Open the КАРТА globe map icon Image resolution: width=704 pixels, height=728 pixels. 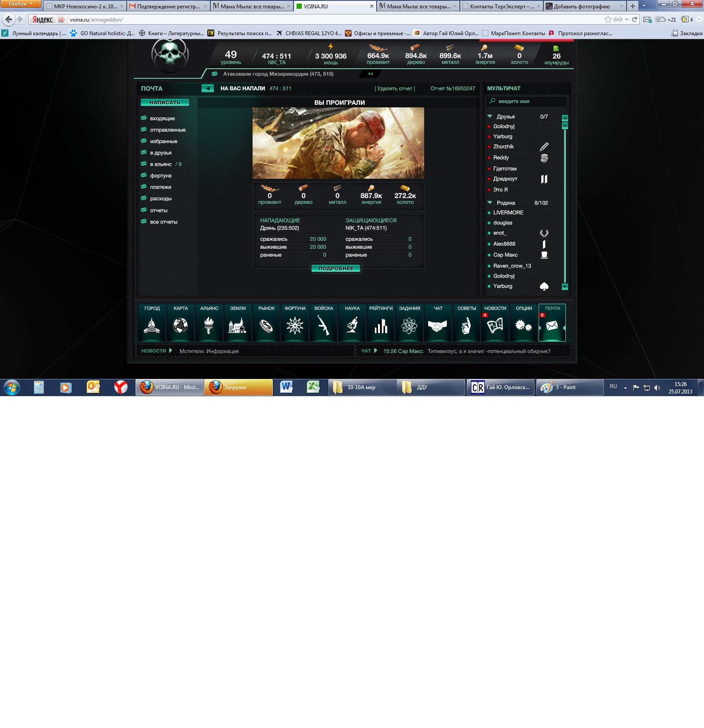pos(180,325)
